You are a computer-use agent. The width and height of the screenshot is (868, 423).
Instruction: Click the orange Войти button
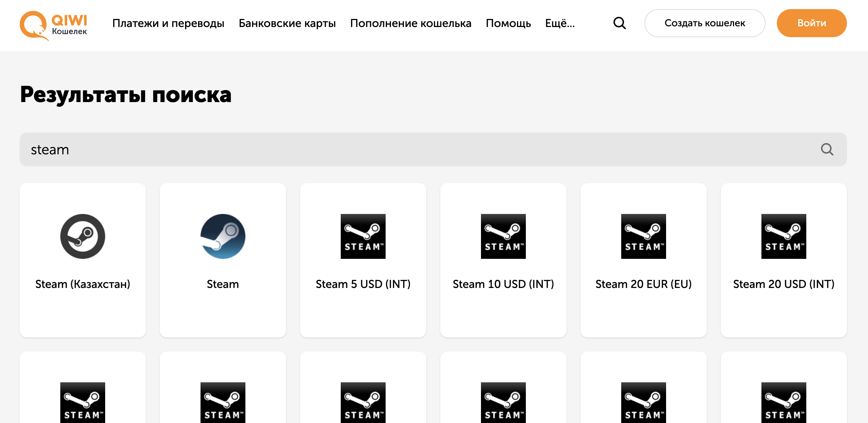(812, 23)
